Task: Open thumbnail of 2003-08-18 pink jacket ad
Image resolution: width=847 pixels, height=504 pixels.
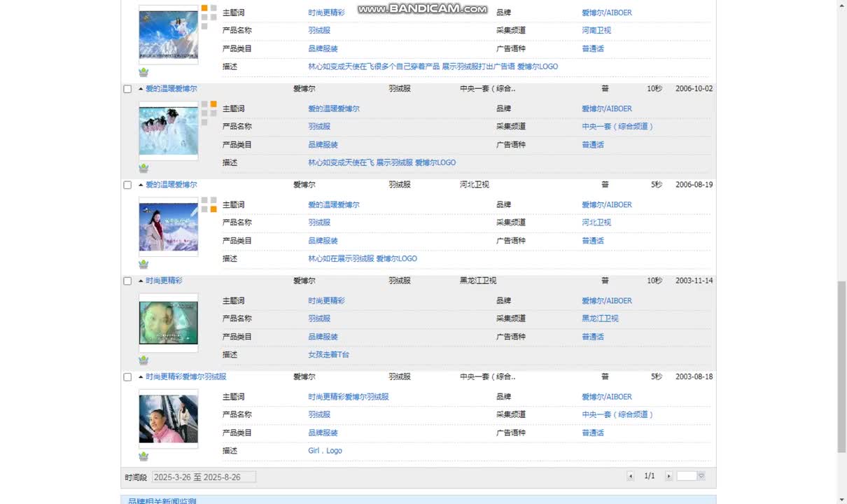Action: (x=168, y=419)
